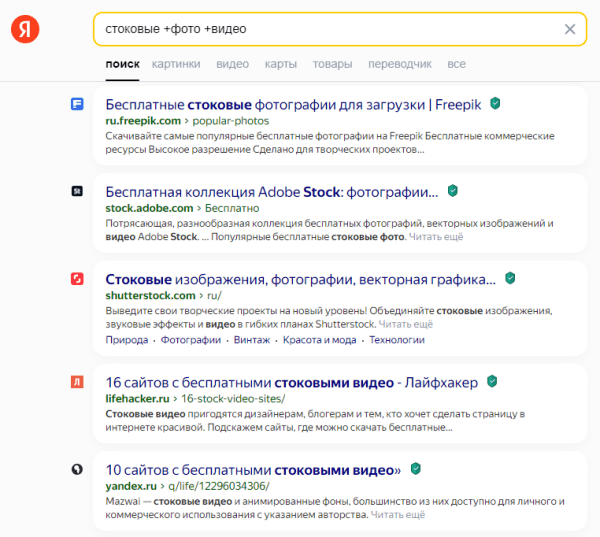Image resolution: width=600 pixels, height=537 pixels.
Task: Click the verified shield beside Лайфхакер title
Action: click(491, 381)
